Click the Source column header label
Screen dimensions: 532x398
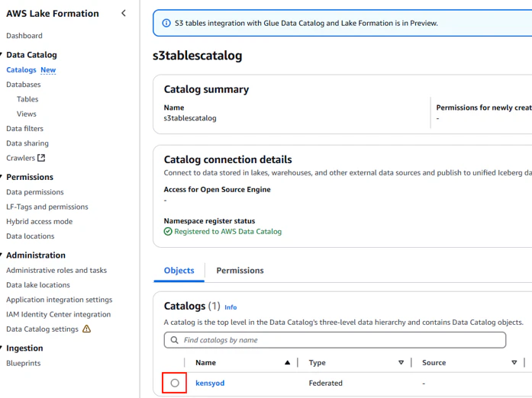(434, 362)
